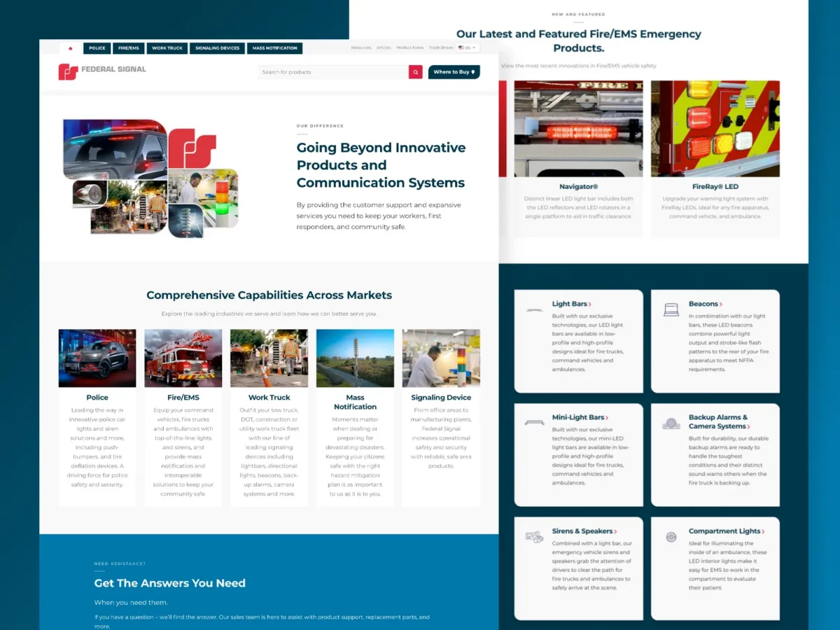The width and height of the screenshot is (840, 630).
Task: Click the red search magnifier button
Action: pyautogui.click(x=416, y=72)
